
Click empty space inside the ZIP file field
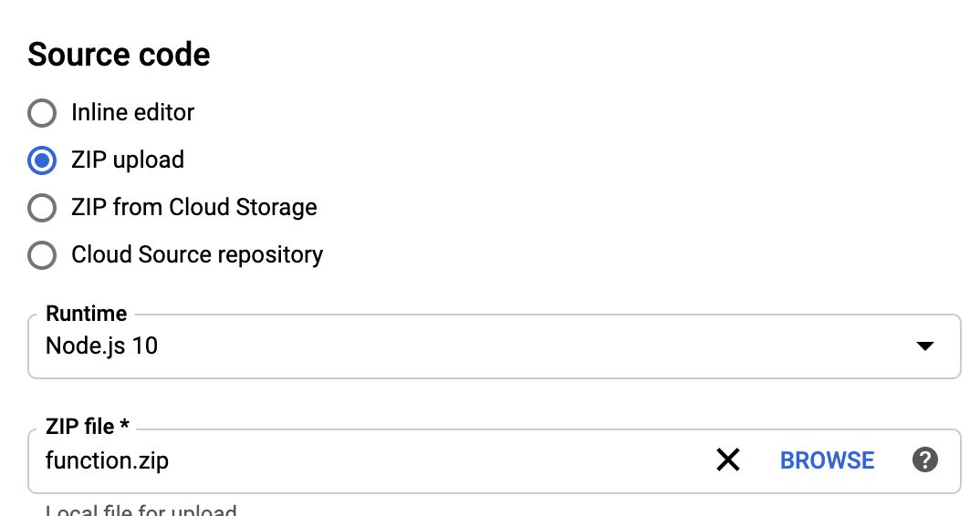pos(437,460)
